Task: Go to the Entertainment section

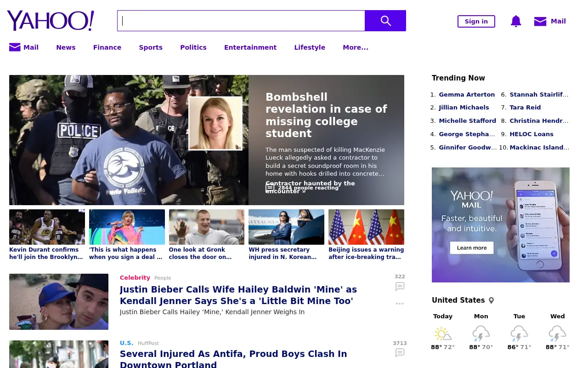Action: pos(250,47)
